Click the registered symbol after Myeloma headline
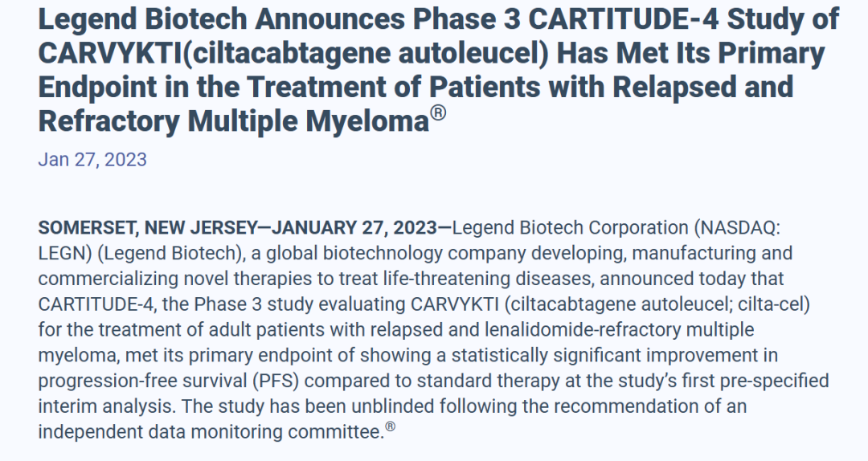Screen dimensions: 868x461 438,113
